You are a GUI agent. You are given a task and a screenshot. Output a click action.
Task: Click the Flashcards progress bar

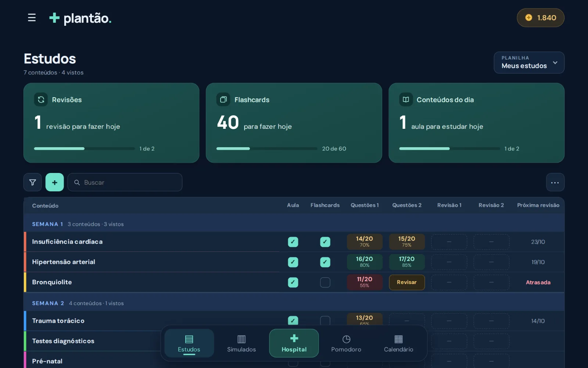(267, 149)
